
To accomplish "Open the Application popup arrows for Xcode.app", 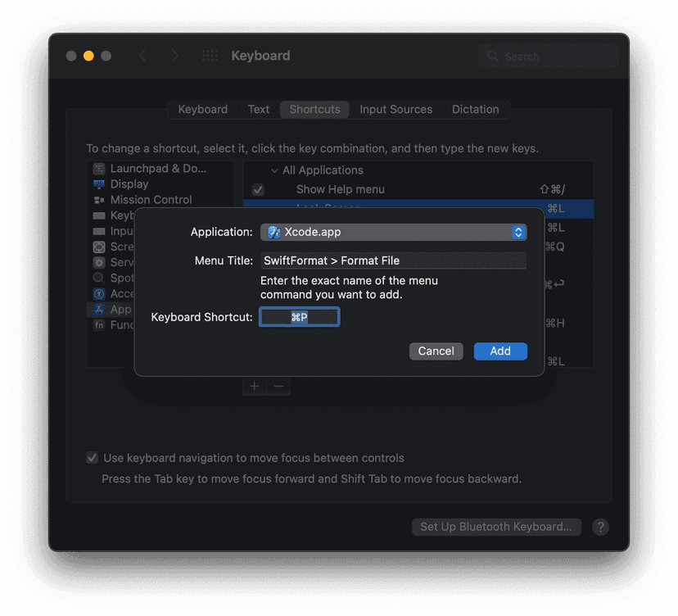I will click(x=518, y=233).
